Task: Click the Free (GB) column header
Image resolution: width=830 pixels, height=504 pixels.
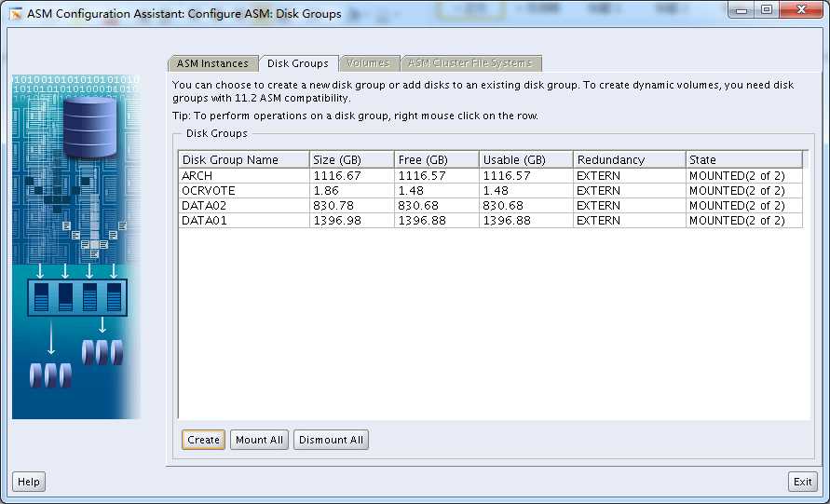Action: [437, 160]
